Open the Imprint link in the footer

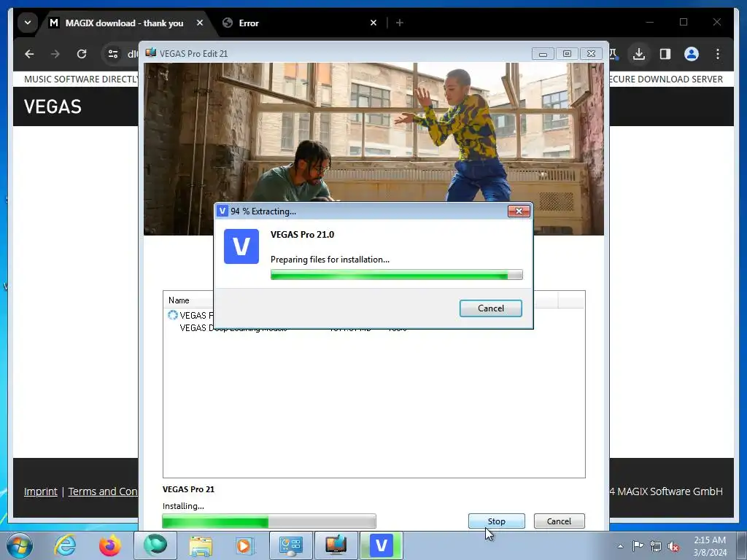(x=41, y=491)
